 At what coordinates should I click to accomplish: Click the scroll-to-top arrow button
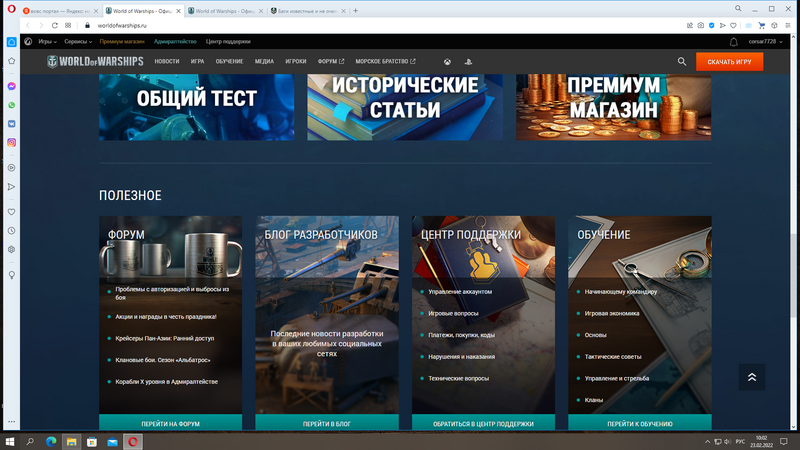752,377
